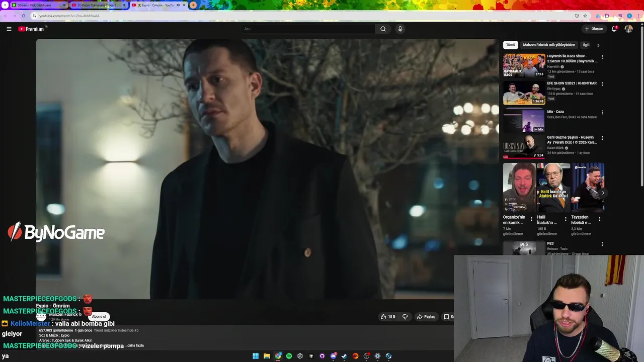The width and height of the screenshot is (644, 362).
Task: Open Spotify from taskbar
Action: point(289,356)
